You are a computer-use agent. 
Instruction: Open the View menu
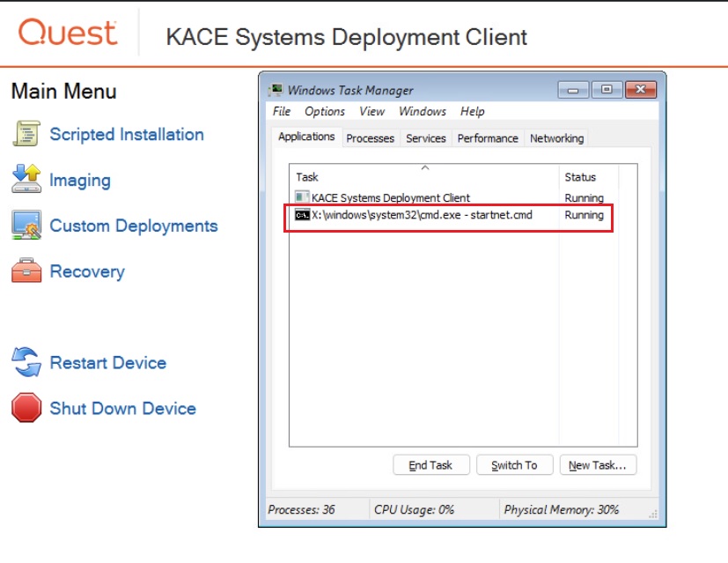point(371,112)
